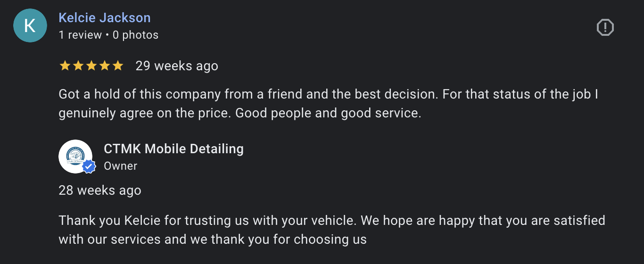This screenshot has height=264, width=644.
Task: Click the 'Owner' label under business name
Action: pyautogui.click(x=121, y=166)
